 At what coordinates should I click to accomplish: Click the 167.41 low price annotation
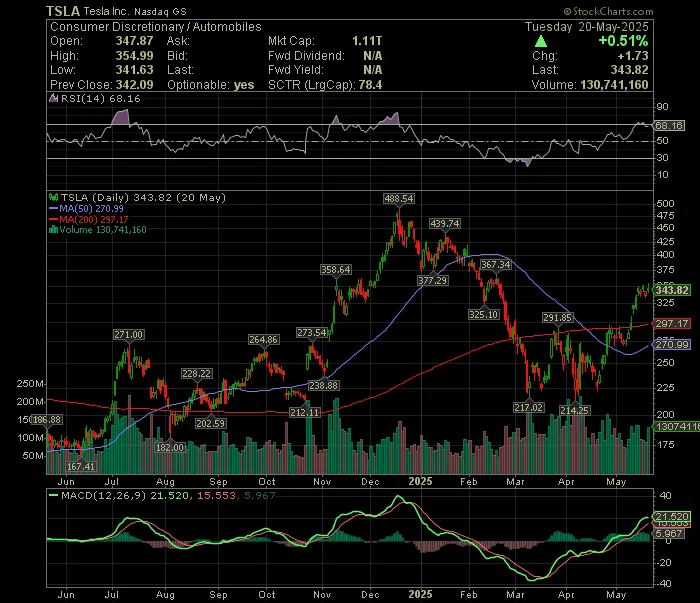tap(81, 466)
